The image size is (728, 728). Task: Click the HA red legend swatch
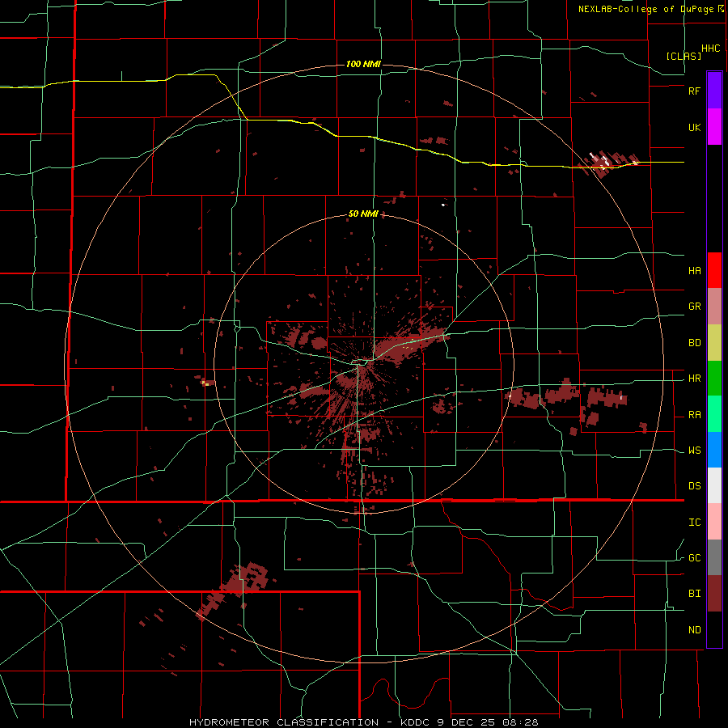(714, 270)
